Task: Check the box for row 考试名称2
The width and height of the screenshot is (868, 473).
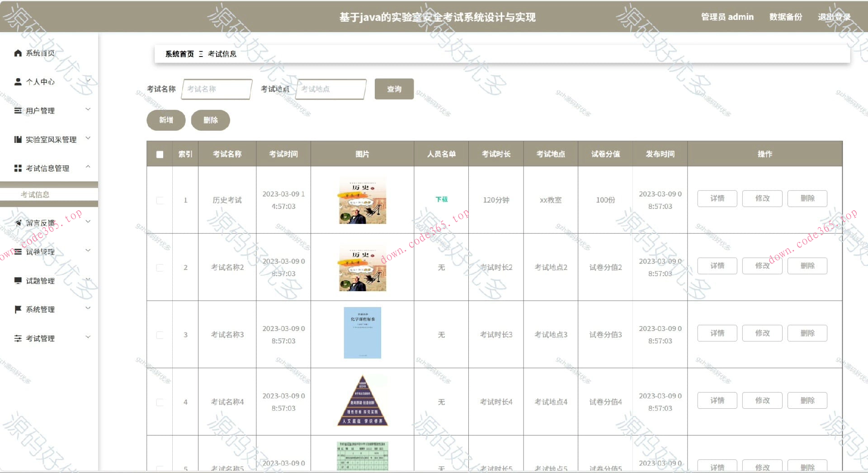Action: pos(160,268)
